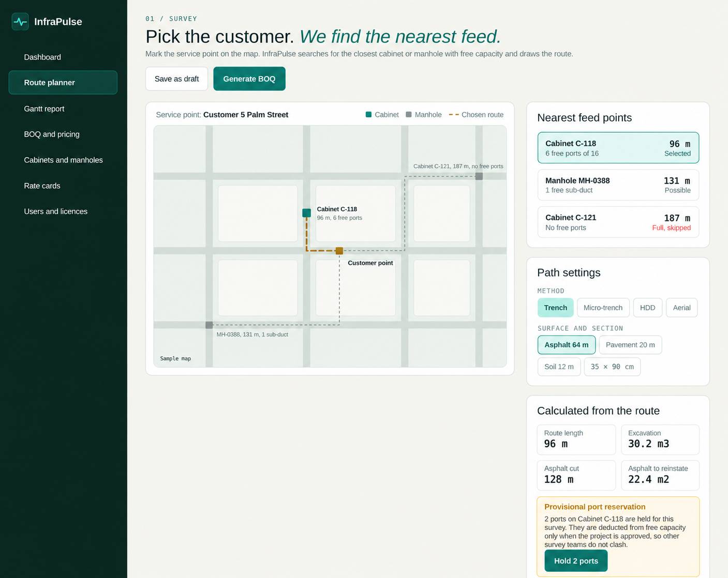728x578 pixels.
Task: Click the 35 × 90 cm section chip
Action: tap(612, 367)
